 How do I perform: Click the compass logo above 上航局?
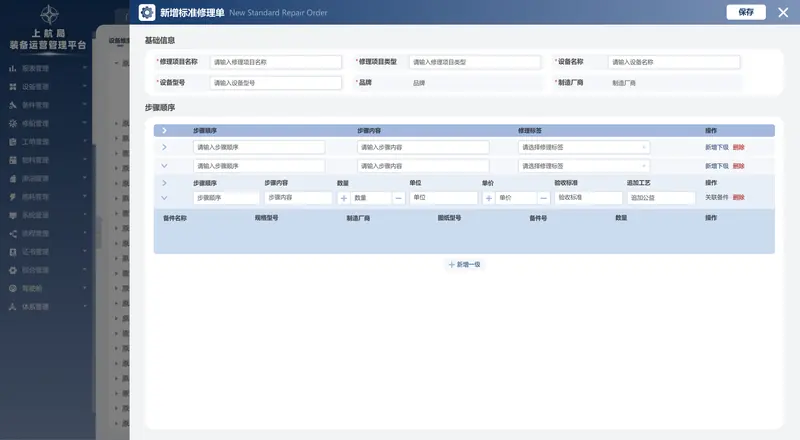pos(49,14)
